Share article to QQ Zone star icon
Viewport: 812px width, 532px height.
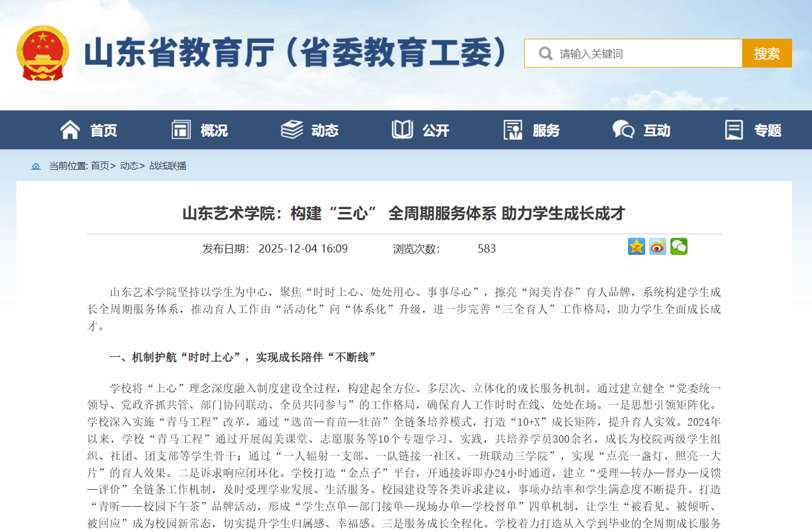tap(636, 247)
